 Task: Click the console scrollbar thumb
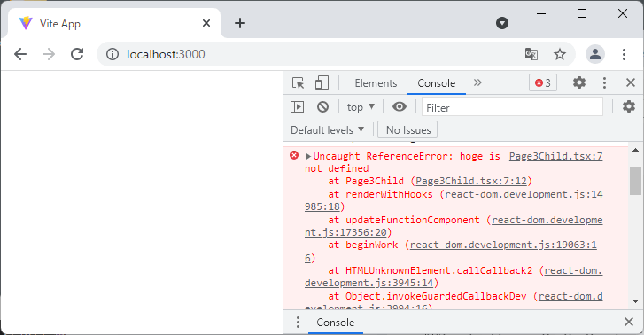tap(635, 181)
